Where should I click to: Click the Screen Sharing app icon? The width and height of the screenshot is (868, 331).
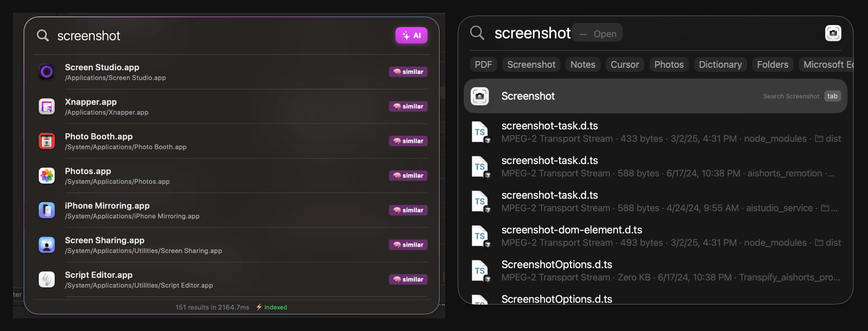[x=46, y=245]
